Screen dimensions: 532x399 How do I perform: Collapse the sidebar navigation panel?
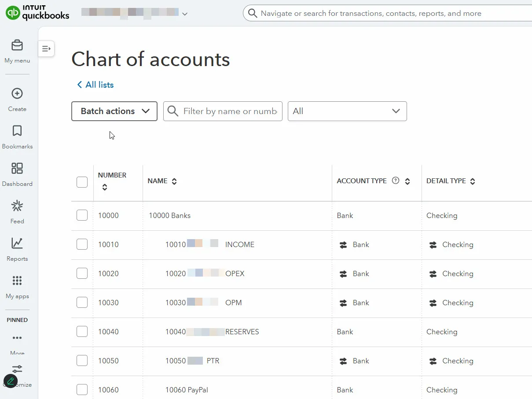point(46,49)
